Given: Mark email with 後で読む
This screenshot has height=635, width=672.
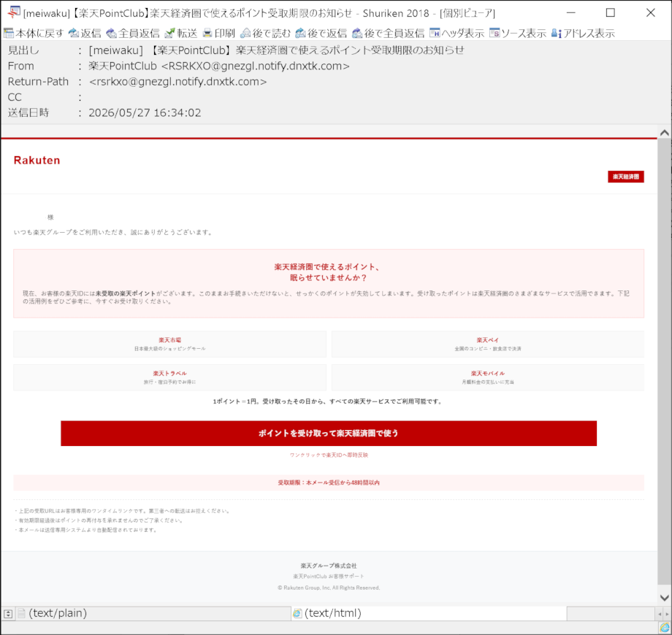Looking at the screenshot, I should (x=265, y=33).
